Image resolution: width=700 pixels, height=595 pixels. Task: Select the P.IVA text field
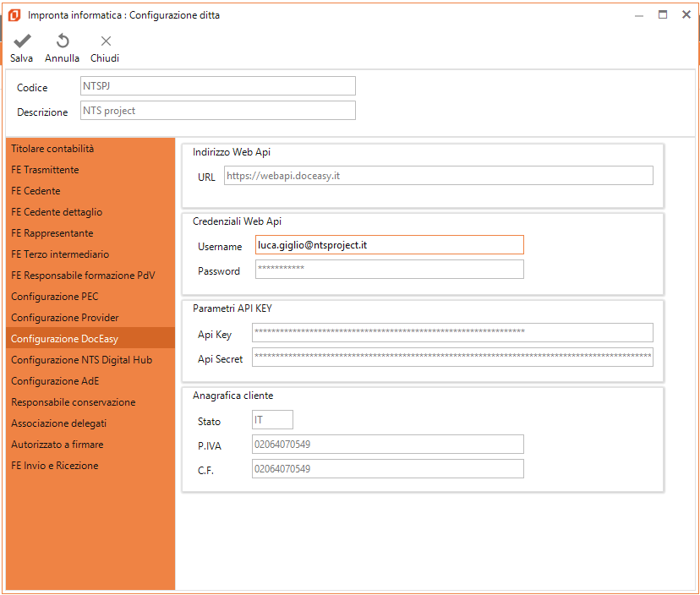pos(387,445)
